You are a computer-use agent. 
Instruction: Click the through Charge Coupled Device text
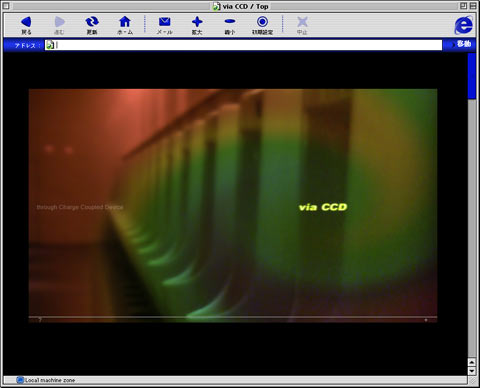click(80, 207)
